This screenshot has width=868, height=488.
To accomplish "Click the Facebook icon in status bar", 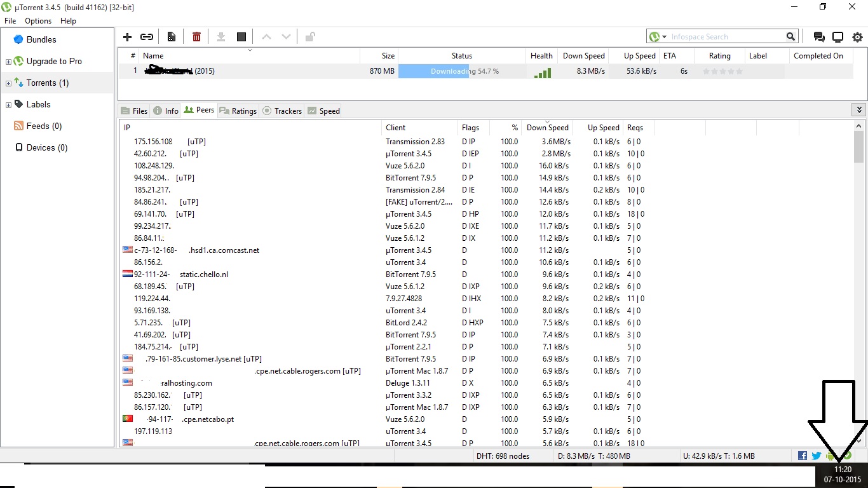I will tap(803, 456).
